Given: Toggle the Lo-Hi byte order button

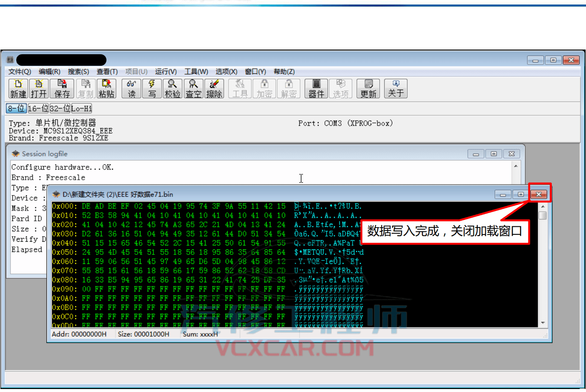Looking at the screenshot, I should pos(82,108).
